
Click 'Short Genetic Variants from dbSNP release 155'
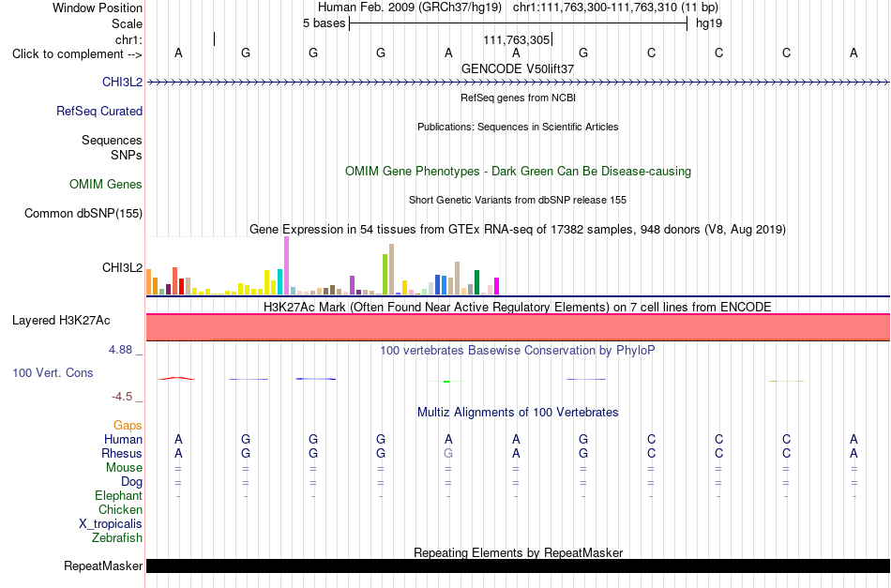[x=518, y=200]
